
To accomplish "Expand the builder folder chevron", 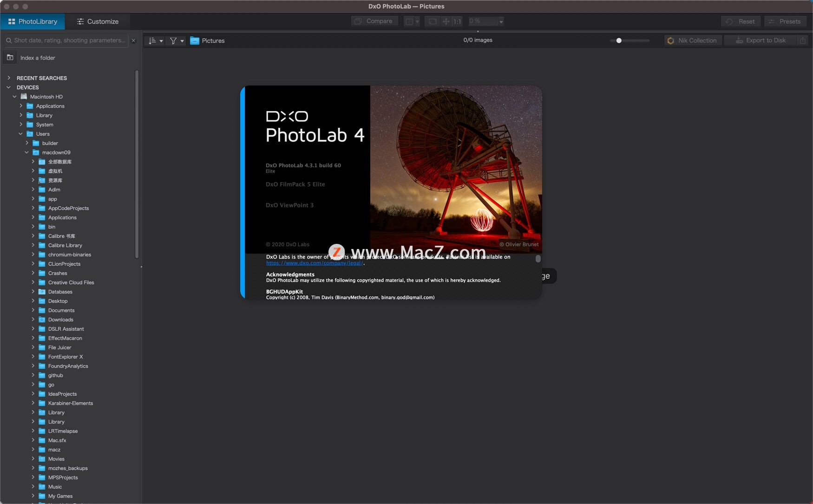I will point(27,143).
